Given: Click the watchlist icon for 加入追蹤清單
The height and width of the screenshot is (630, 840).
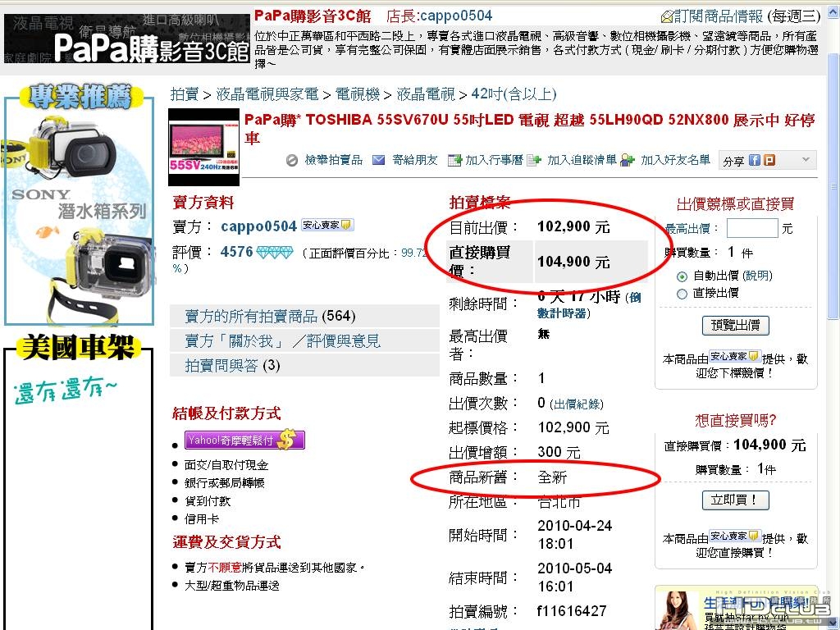Looking at the screenshot, I should pyautogui.click(x=534, y=160).
